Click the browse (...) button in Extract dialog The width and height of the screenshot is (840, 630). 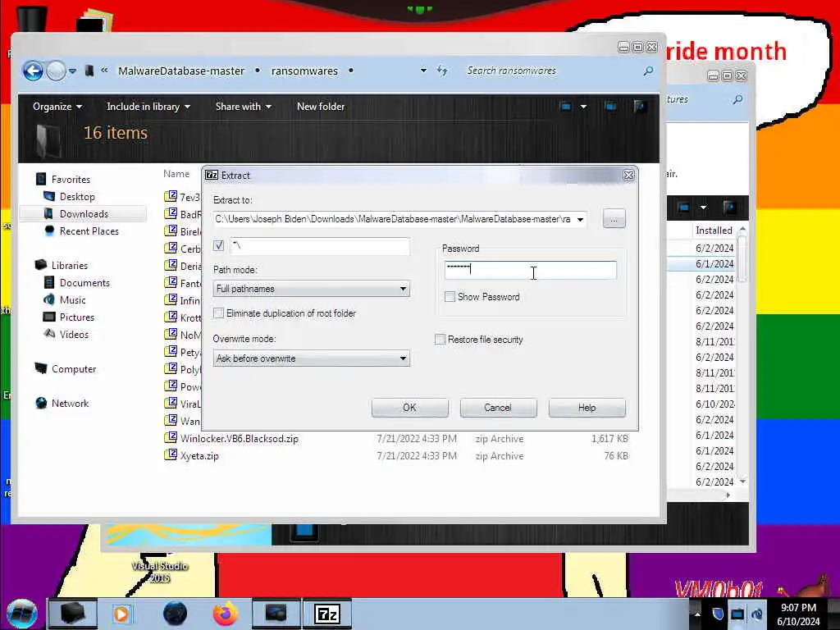[614, 218]
